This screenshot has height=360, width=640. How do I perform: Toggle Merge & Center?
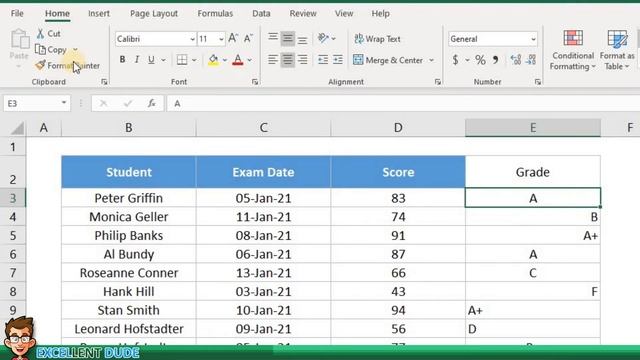(388, 60)
